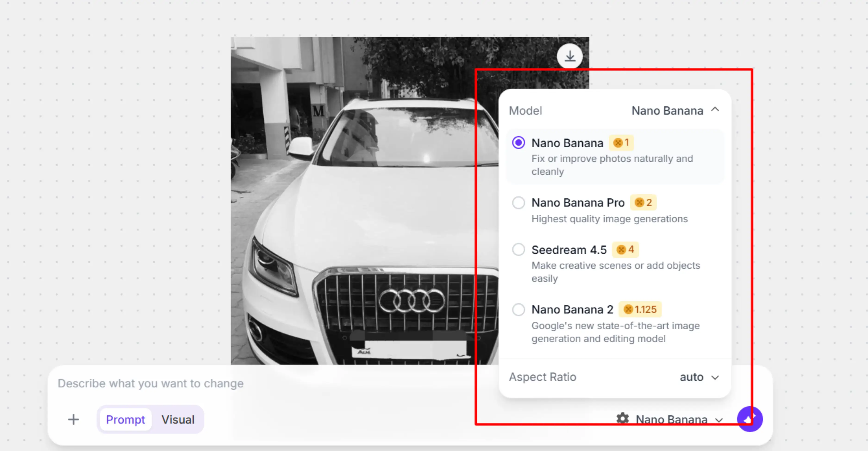Open the Aspect Ratio auto dropdown
This screenshot has width=868, height=451.
coord(699,377)
